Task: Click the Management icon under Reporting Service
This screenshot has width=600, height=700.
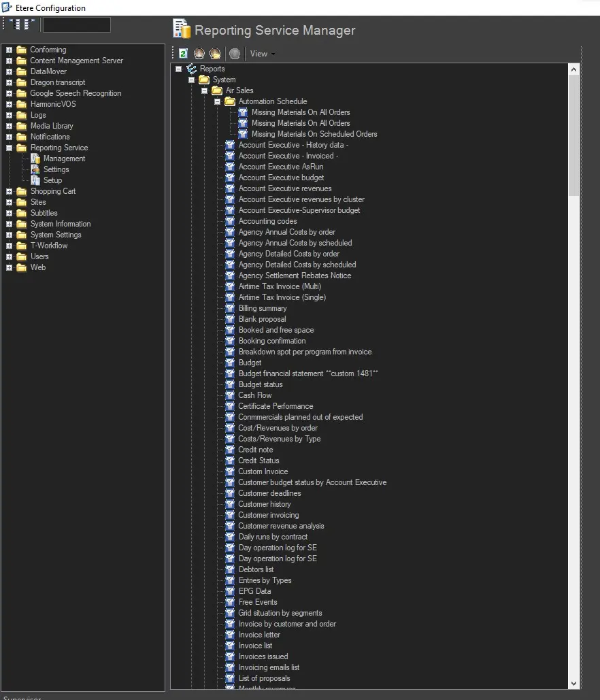Action: [x=35, y=159]
